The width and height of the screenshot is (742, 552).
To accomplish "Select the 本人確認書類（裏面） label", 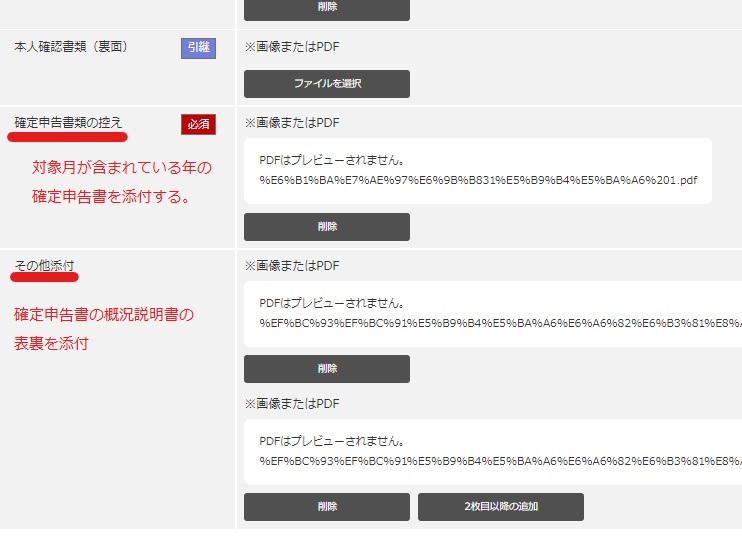I will (71, 47).
